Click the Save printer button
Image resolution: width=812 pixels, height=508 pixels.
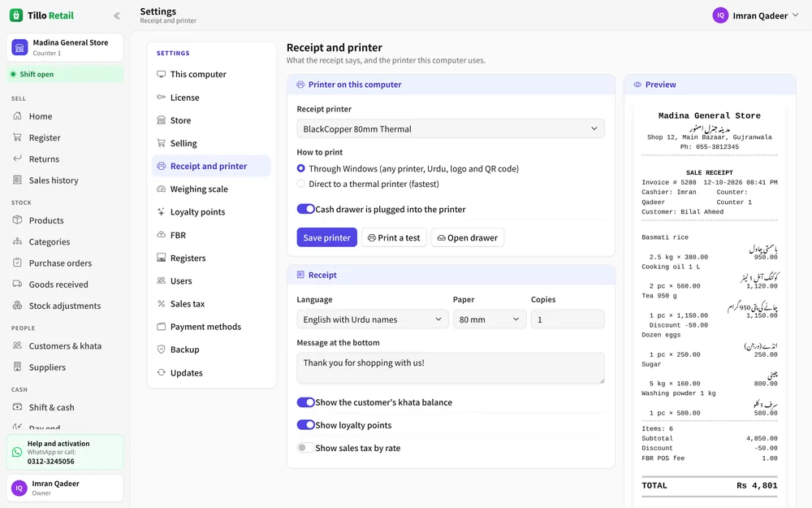coord(326,237)
